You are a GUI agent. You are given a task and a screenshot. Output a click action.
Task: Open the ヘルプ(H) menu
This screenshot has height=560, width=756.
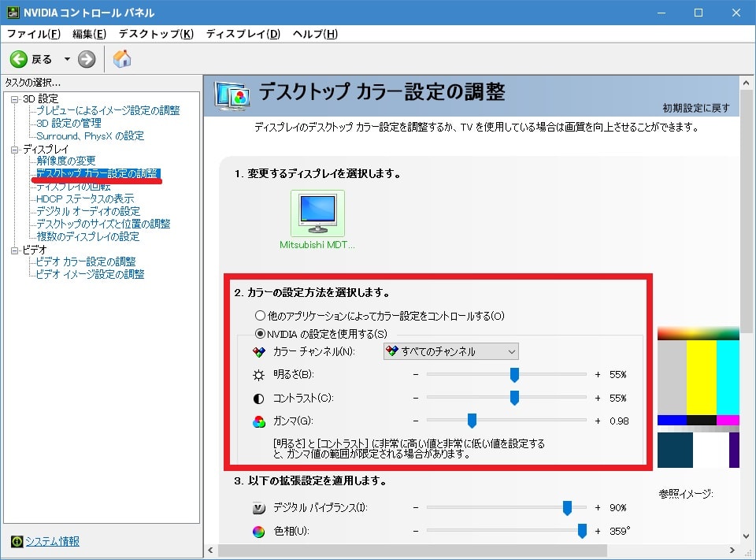pyautogui.click(x=315, y=34)
